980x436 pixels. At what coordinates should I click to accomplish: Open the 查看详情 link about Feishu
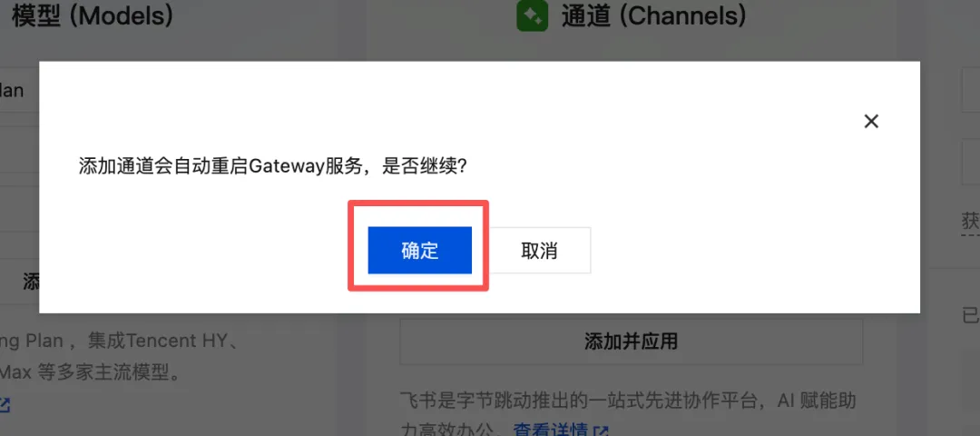(x=550, y=429)
